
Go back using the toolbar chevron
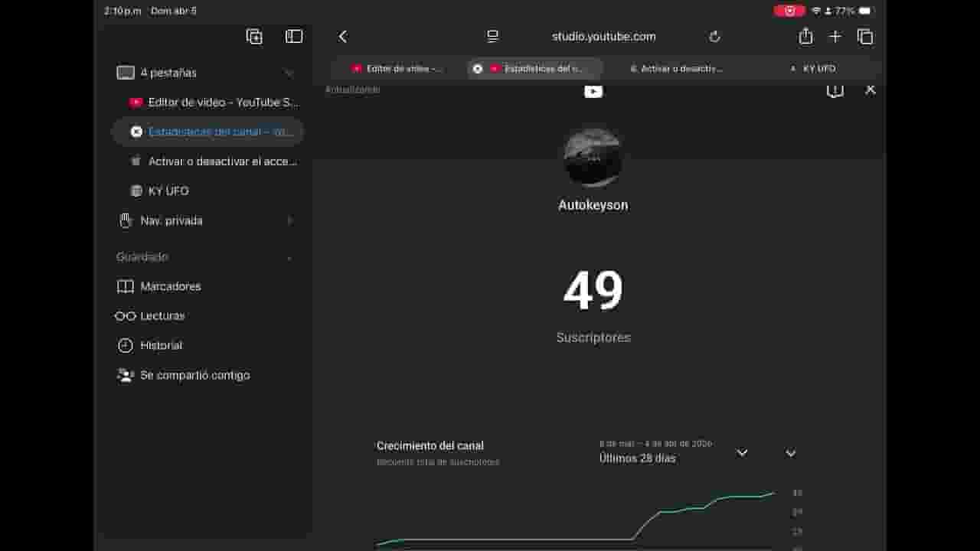(343, 37)
